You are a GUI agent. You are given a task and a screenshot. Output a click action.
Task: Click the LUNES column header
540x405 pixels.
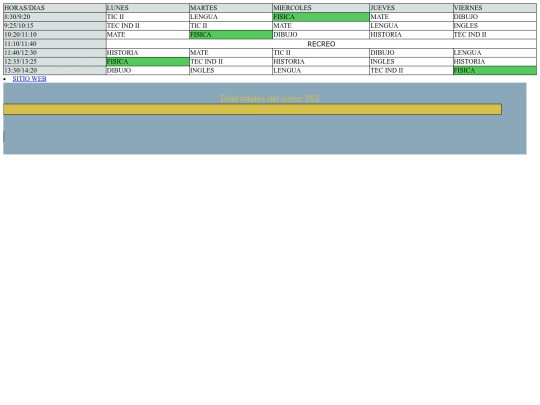(148, 8)
